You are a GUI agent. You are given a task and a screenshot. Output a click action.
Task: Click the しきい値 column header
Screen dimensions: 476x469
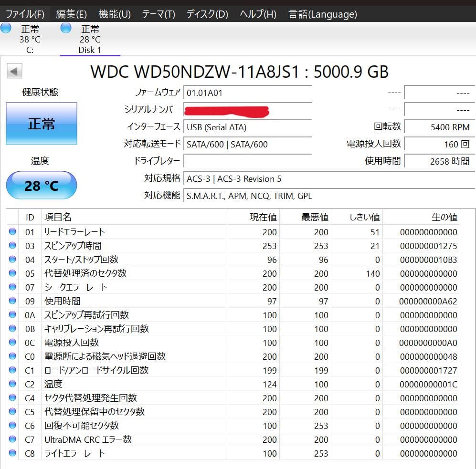[x=357, y=217]
